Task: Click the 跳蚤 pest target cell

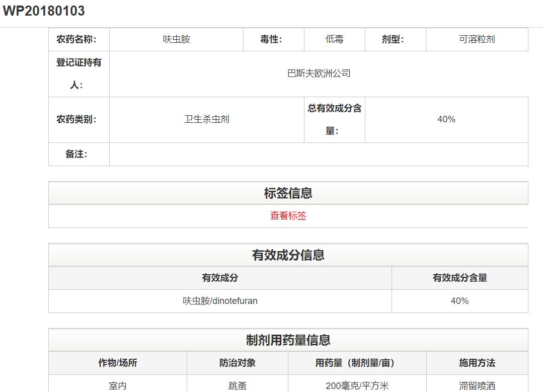Action: (238, 384)
